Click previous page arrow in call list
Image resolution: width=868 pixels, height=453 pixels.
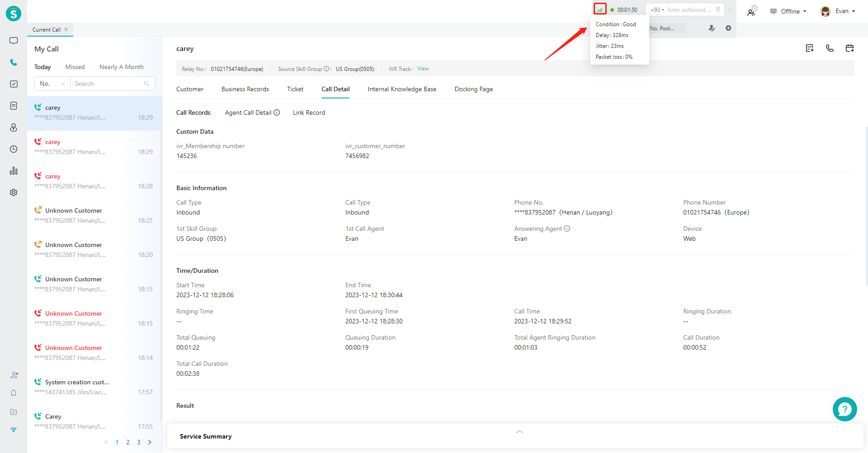(x=106, y=442)
